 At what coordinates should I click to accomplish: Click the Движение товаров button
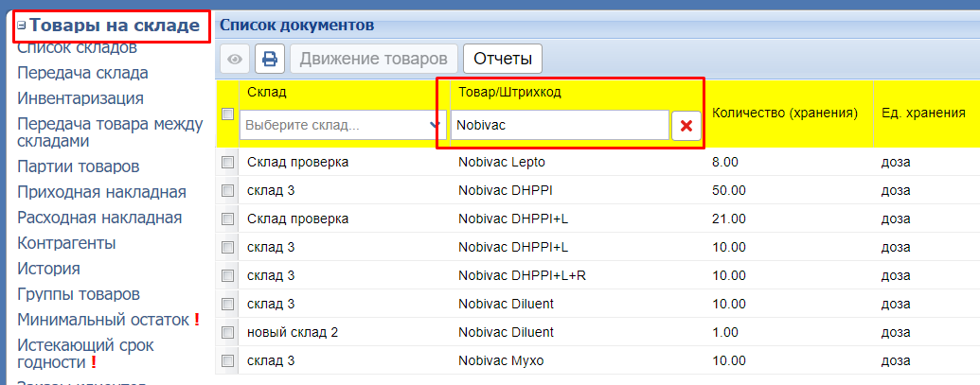tap(374, 59)
